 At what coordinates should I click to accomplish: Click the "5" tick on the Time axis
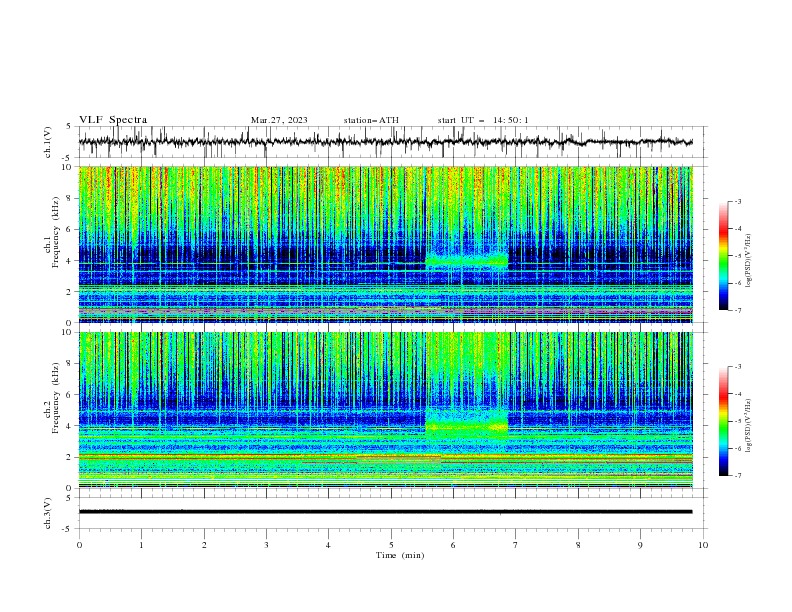pyautogui.click(x=391, y=545)
